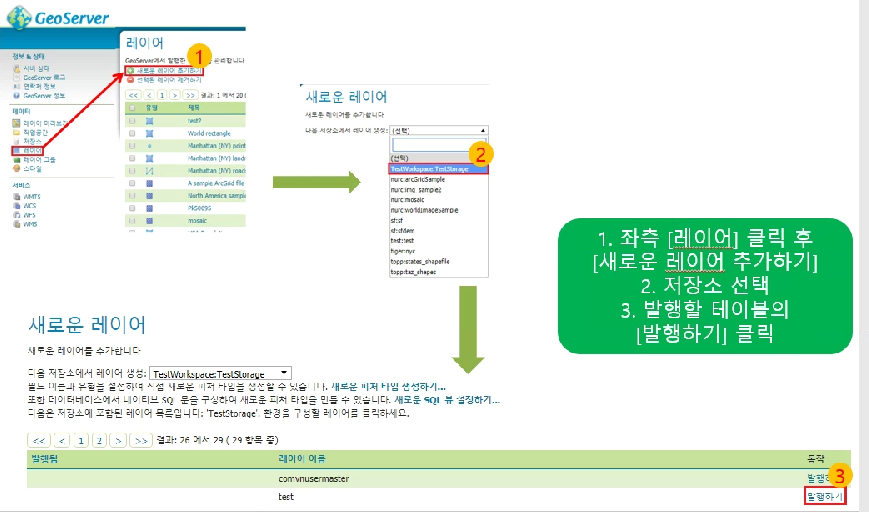Click green plus add-new-layer icon
The height and width of the screenshot is (512, 869).
click(131, 70)
